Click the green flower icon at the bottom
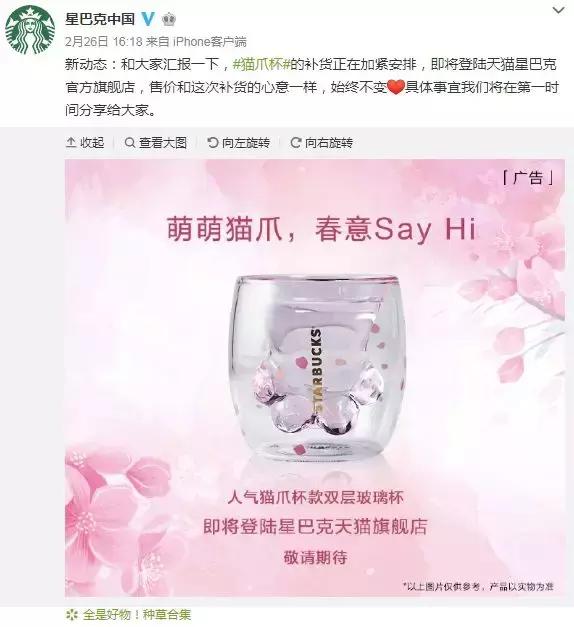574x627 pixels. coord(71,614)
